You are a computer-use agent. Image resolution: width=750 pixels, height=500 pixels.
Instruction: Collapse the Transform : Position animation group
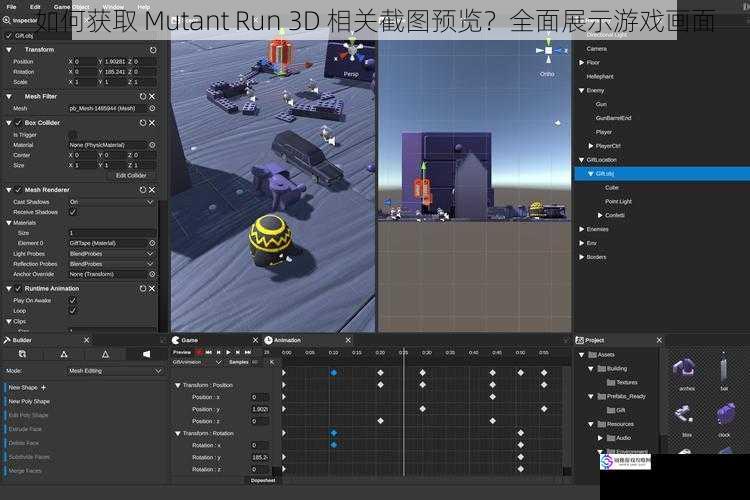pos(177,385)
